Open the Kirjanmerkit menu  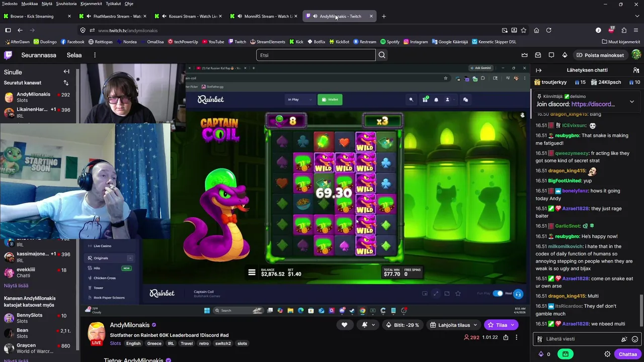(x=91, y=4)
